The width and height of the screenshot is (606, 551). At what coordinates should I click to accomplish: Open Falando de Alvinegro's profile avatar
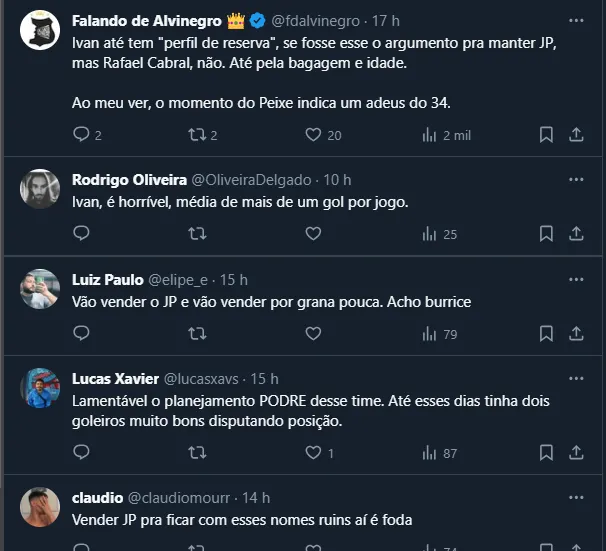coord(40,31)
